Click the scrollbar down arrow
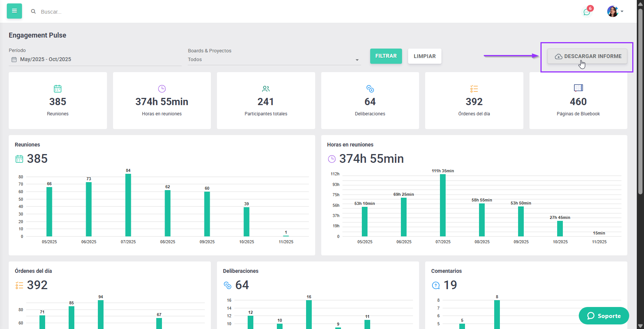The width and height of the screenshot is (644, 329). click(640, 326)
